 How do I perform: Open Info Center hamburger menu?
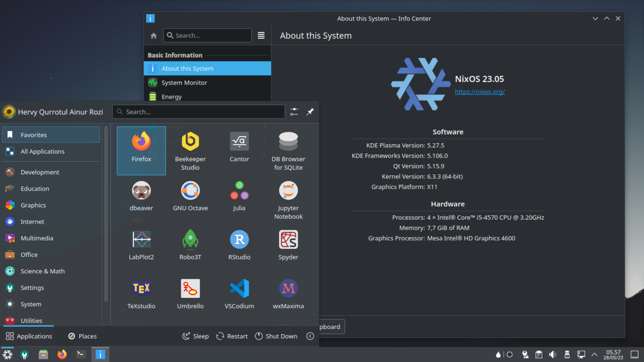pyautogui.click(x=261, y=35)
